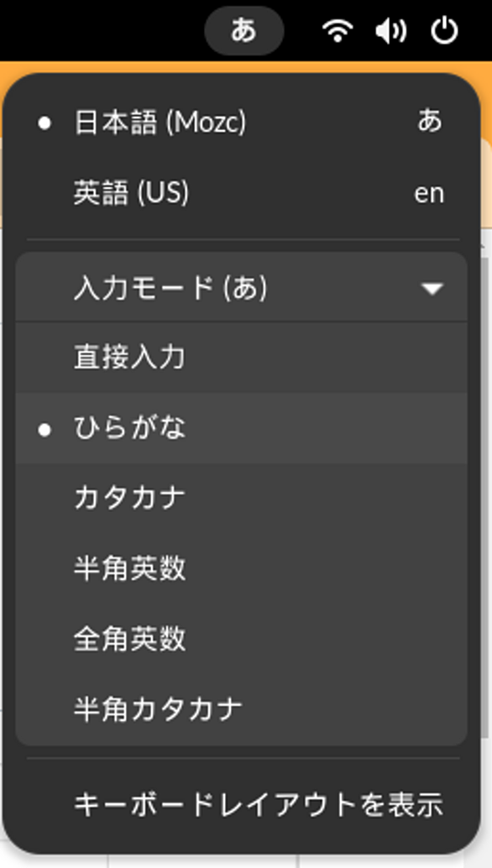Click the あ input method indicator in top bar
492x868 pixels.
pos(244,31)
